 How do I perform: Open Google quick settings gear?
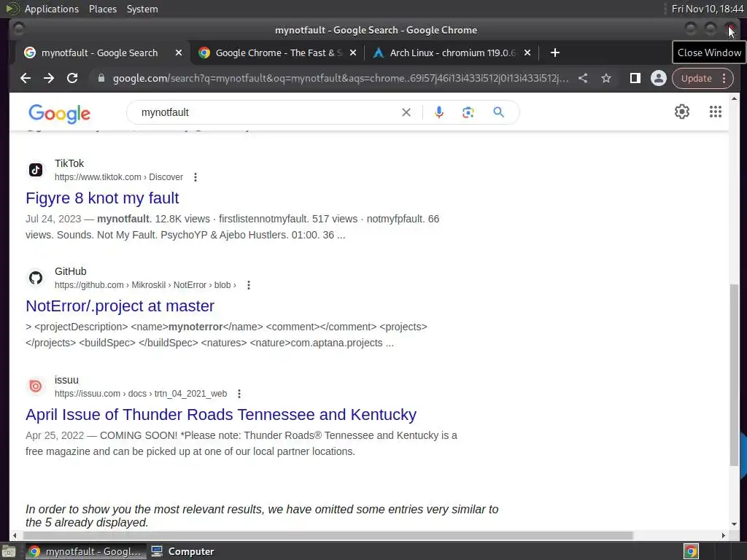682,112
